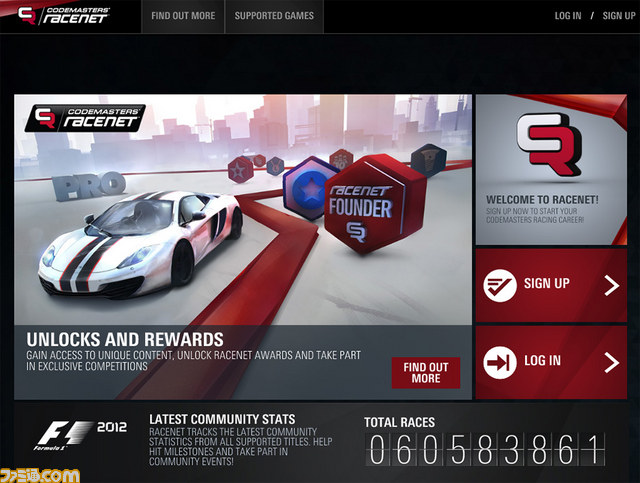Click the Latest Community Stats heading

(222, 419)
